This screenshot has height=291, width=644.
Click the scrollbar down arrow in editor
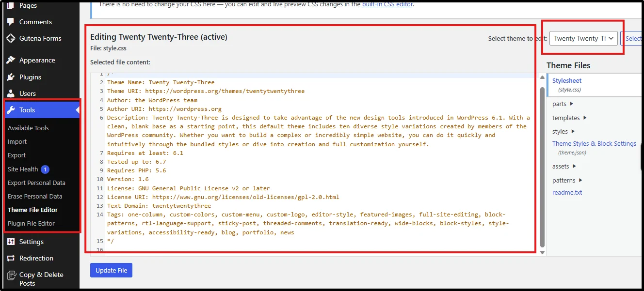(542, 252)
